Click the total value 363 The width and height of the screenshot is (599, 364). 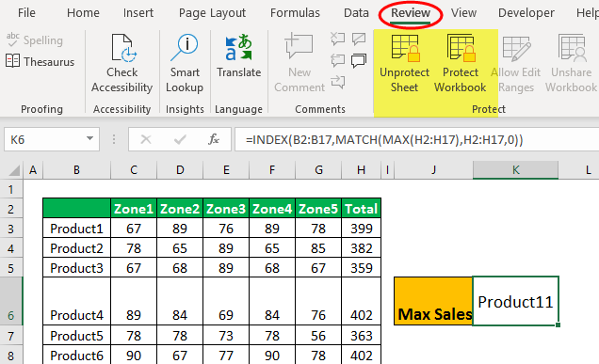click(361, 336)
